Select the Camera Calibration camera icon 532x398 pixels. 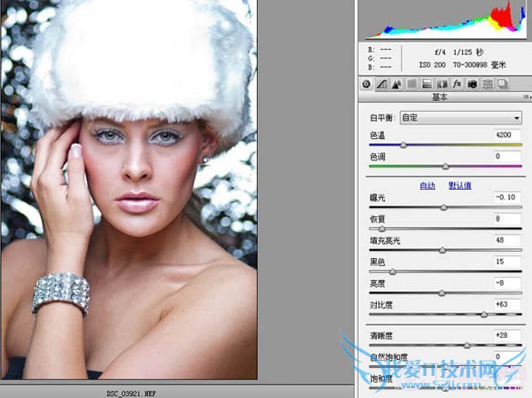[473, 84]
